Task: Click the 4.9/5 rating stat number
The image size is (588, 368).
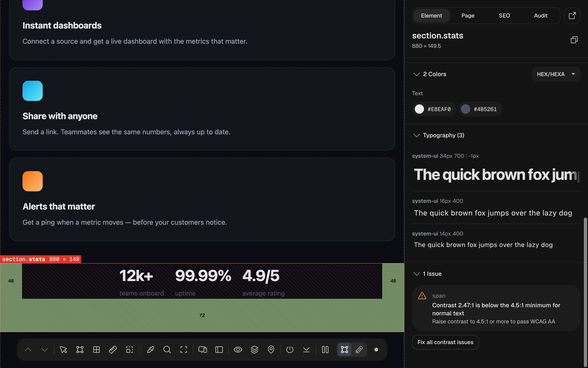Action: coord(261,276)
